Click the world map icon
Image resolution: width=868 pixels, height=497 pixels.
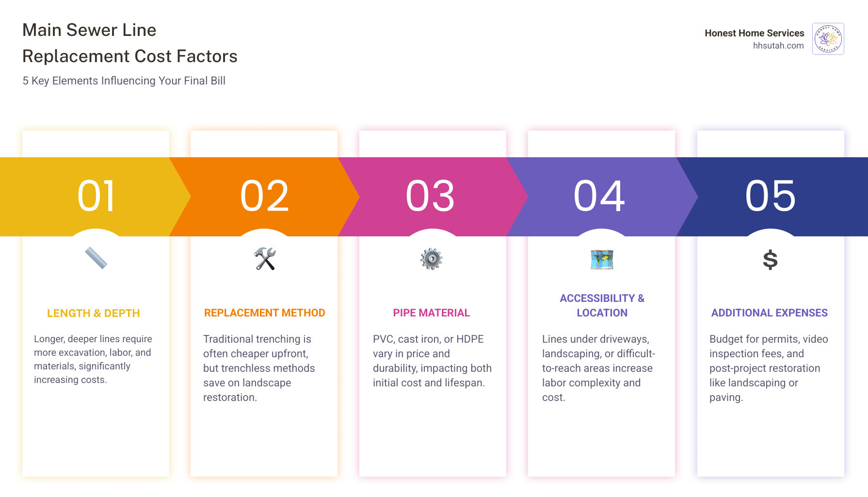(x=602, y=260)
